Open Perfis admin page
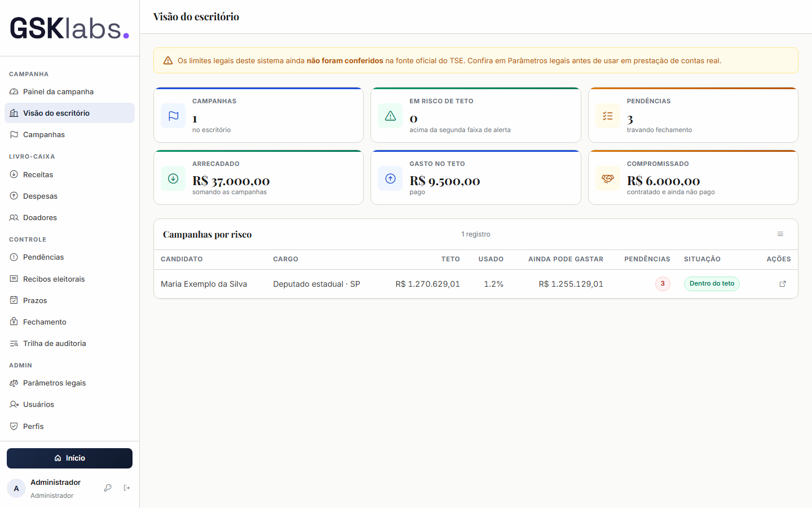Screen dimensions: 812x508 pyautogui.click(x=69, y=426)
